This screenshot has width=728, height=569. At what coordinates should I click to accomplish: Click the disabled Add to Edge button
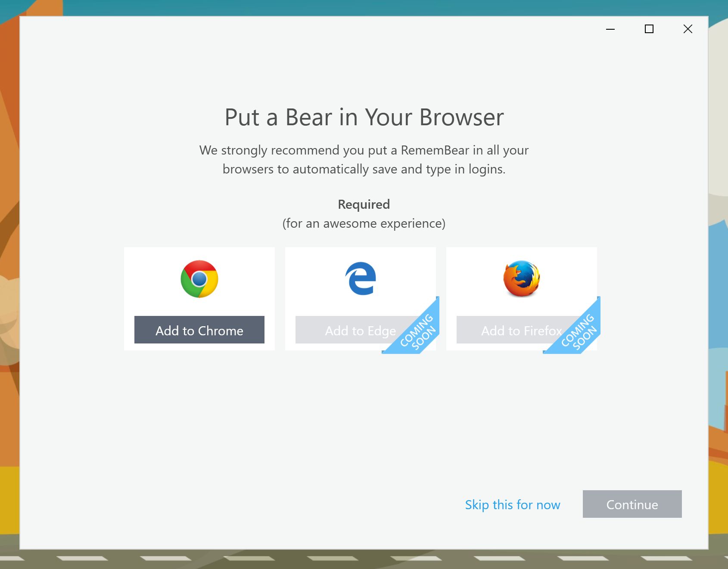coord(361,330)
